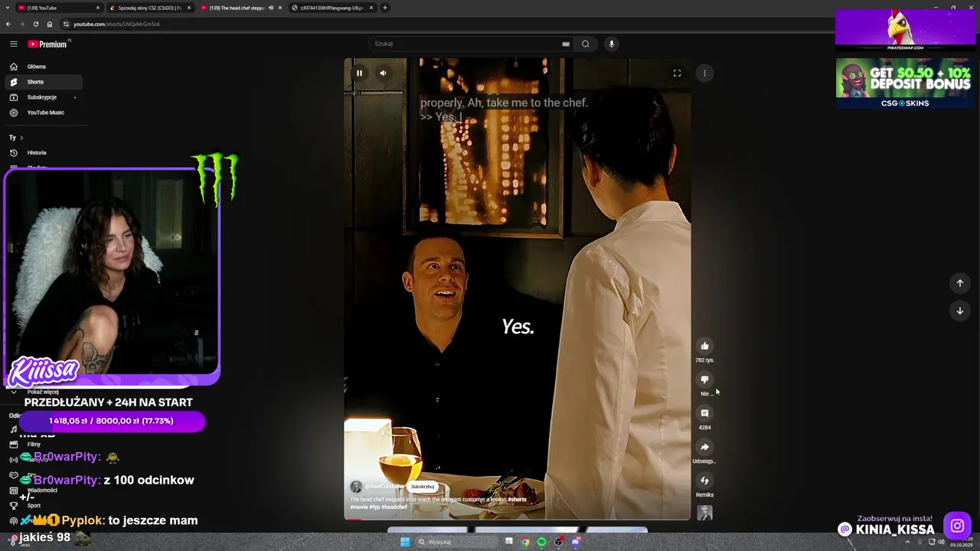The image size is (980, 551).
Task: Open Subskrypcje in the sidebar
Action: coord(42,97)
